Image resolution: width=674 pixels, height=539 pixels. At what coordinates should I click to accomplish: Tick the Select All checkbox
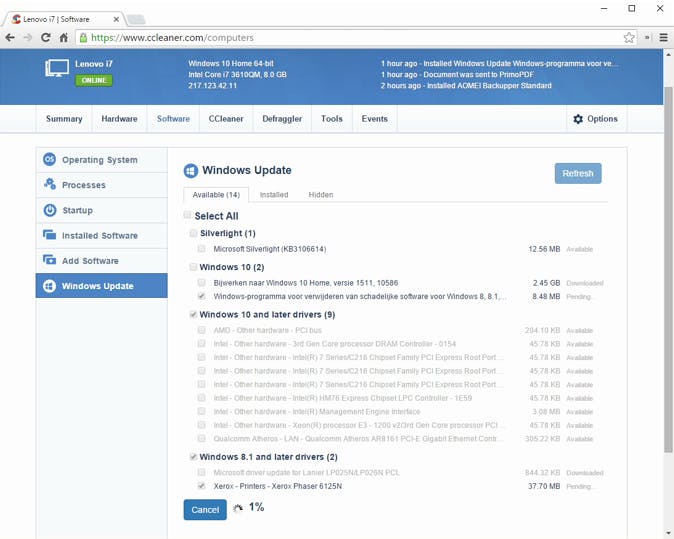pyautogui.click(x=187, y=214)
